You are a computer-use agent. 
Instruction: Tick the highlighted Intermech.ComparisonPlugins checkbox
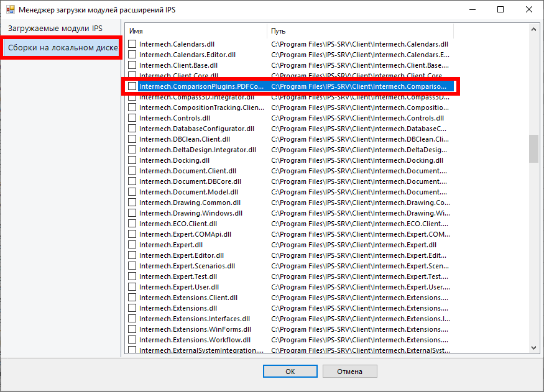tap(132, 86)
